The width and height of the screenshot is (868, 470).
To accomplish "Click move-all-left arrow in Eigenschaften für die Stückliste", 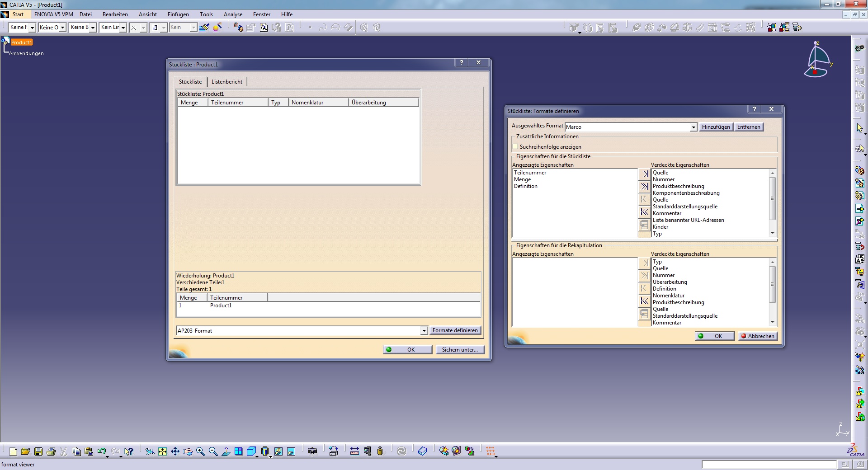I will pos(644,211).
